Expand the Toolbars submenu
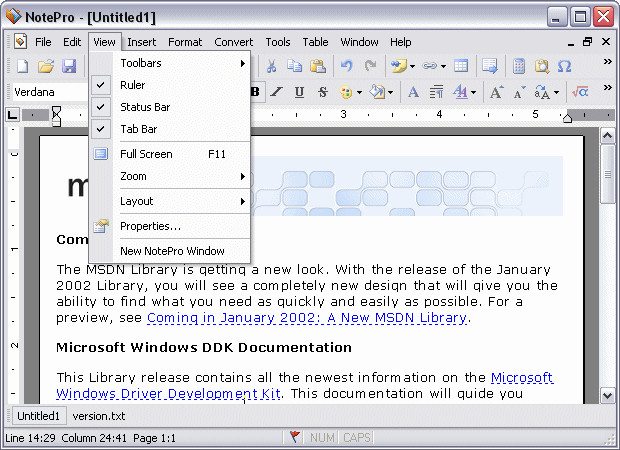This screenshot has height=450, width=620. tap(170, 63)
